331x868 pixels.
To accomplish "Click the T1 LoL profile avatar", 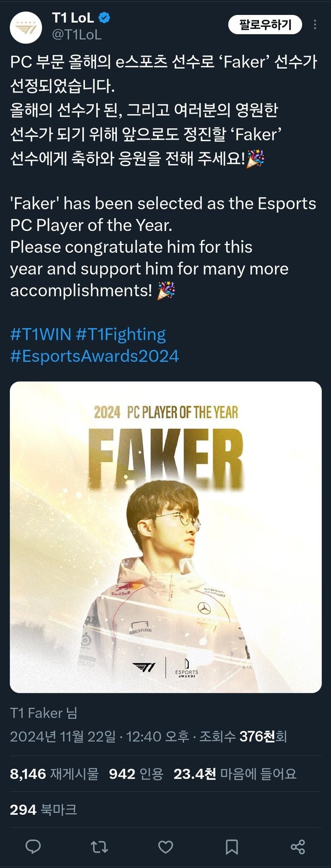I will (x=26, y=27).
